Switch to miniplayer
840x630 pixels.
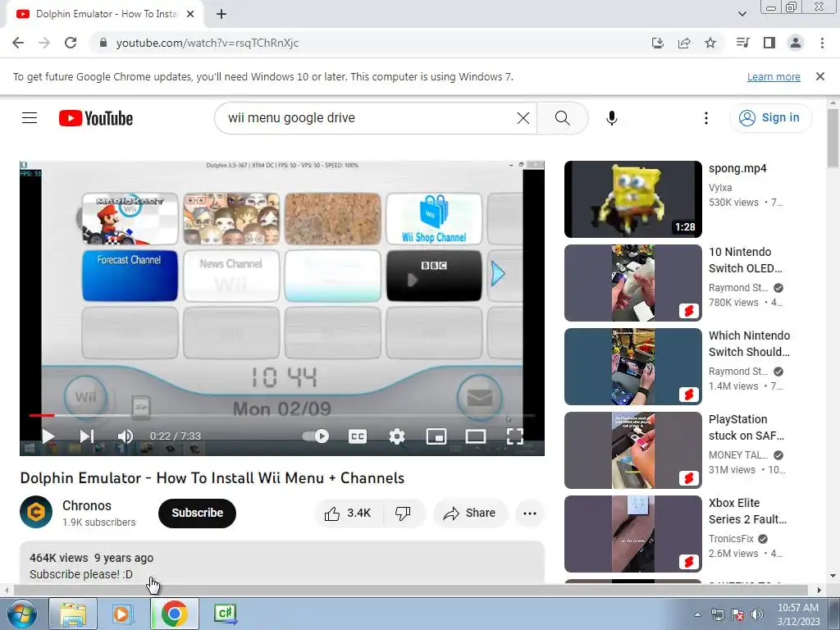pos(436,436)
